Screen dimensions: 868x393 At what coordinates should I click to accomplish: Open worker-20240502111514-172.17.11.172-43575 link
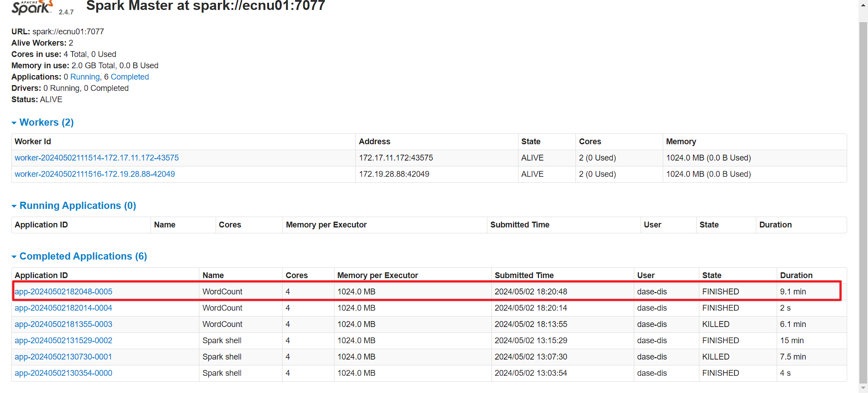[x=97, y=158]
